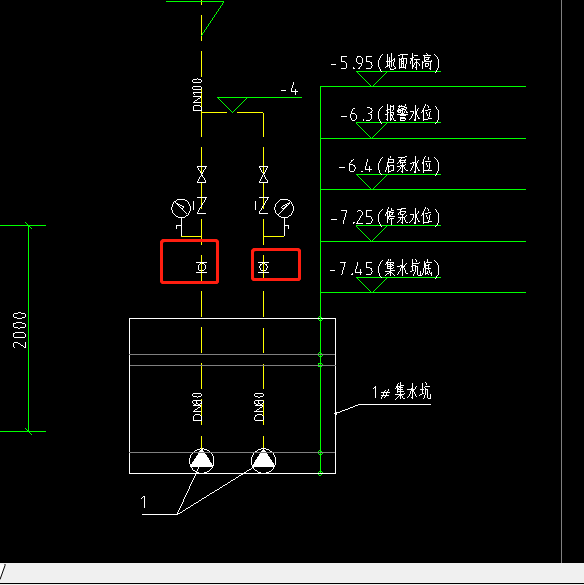Click the right pipe's gate valve symbol
584x585 pixels.
click(263, 175)
